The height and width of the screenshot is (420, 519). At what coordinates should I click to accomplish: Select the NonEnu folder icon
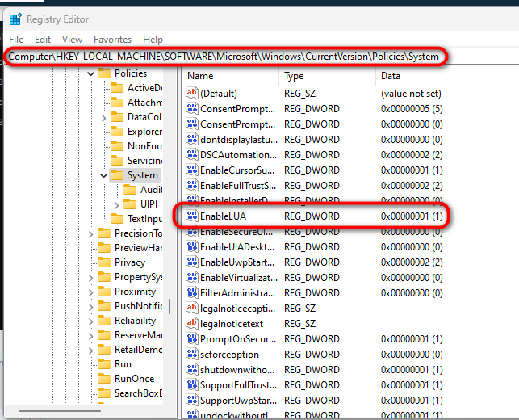[117, 146]
